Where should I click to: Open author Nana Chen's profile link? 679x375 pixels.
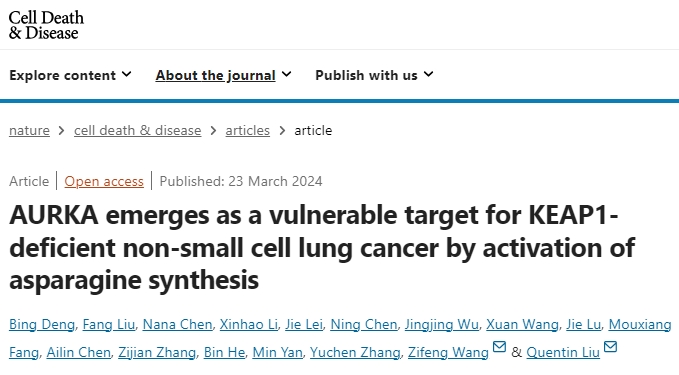tap(178, 324)
